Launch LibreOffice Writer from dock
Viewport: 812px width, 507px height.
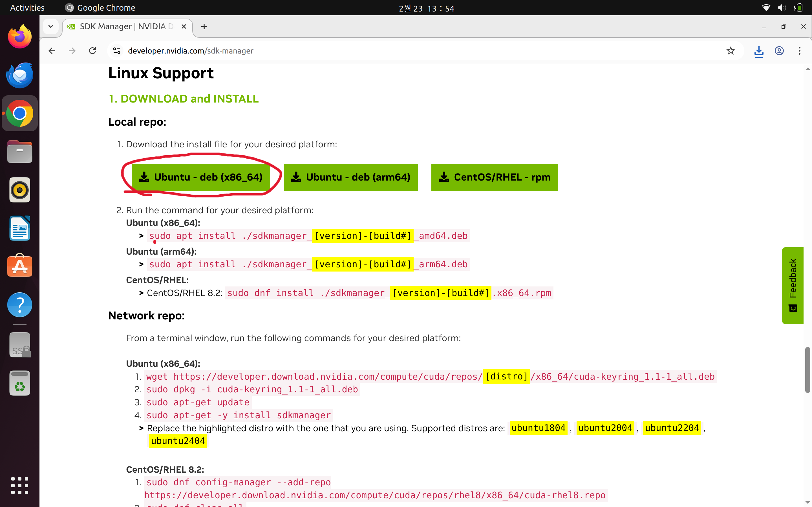20,228
